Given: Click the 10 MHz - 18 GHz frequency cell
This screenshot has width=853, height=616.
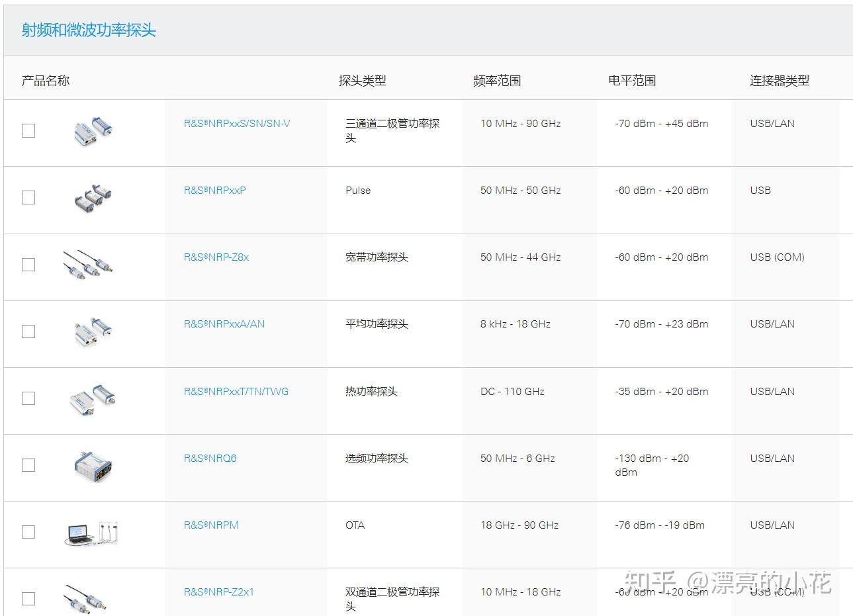Looking at the screenshot, I should (x=521, y=592).
